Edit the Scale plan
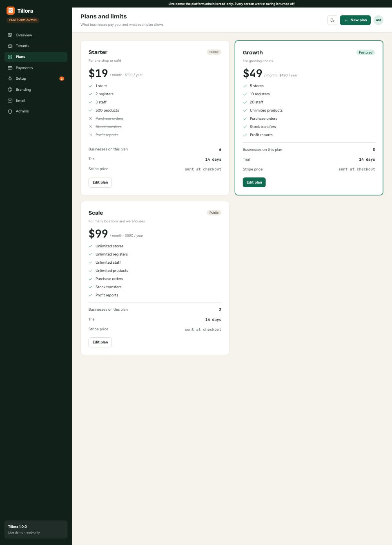The height and width of the screenshot is (545, 392). 100,342
